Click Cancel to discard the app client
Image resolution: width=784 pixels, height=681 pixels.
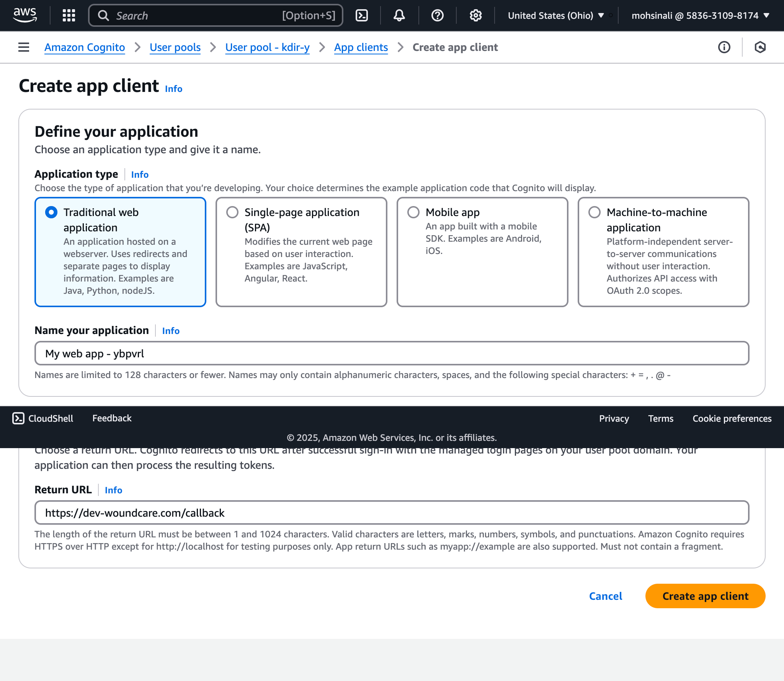[x=605, y=596]
